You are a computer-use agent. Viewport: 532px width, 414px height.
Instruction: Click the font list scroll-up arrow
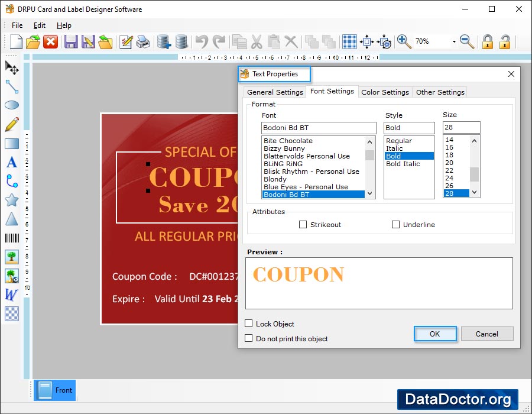pyautogui.click(x=370, y=142)
